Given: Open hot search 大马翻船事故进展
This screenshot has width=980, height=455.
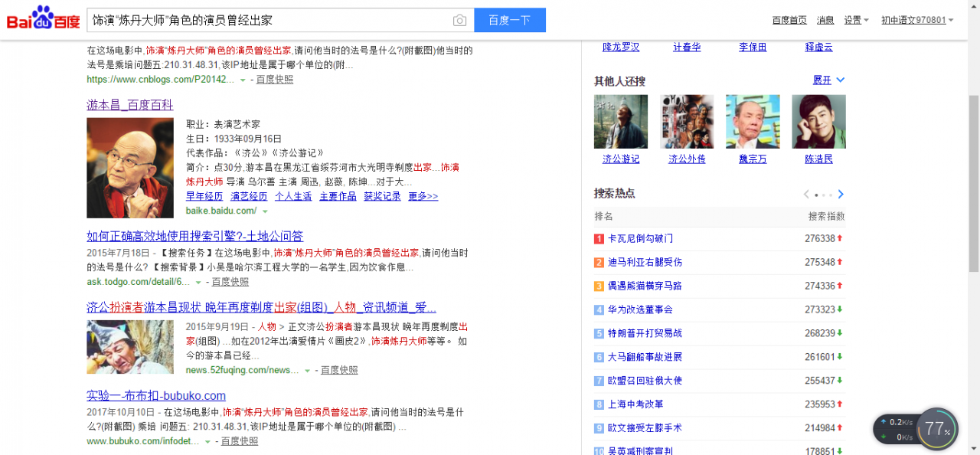Looking at the screenshot, I should pos(645,357).
